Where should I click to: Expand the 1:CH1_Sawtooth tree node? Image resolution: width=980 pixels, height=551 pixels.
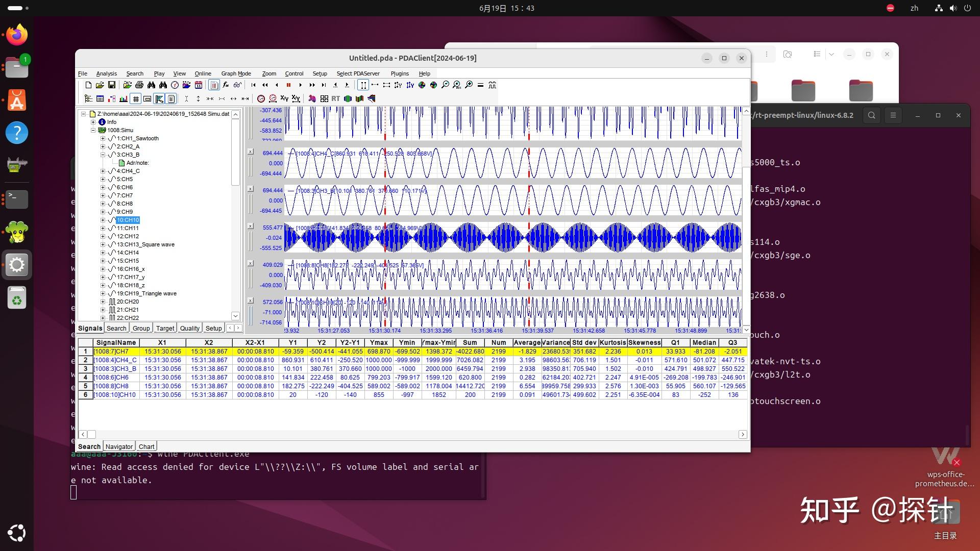click(103, 138)
